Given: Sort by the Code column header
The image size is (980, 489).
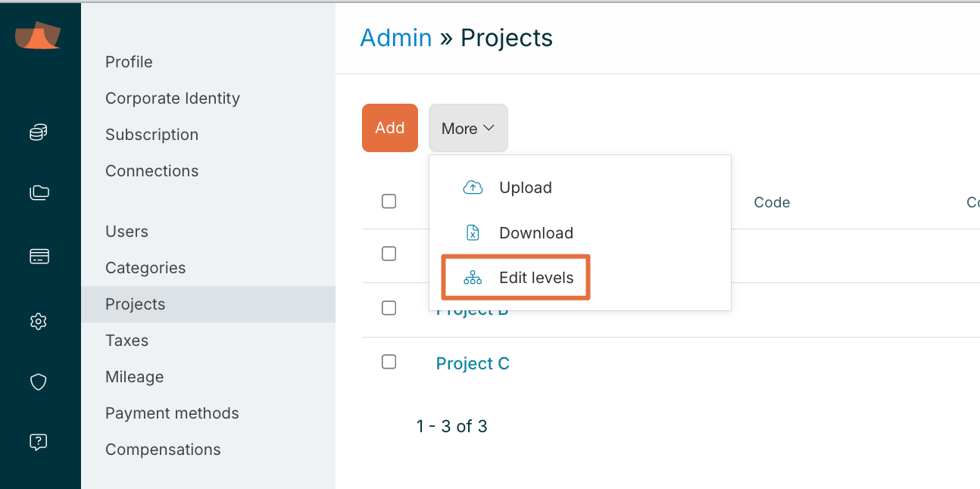Looking at the screenshot, I should (x=772, y=202).
